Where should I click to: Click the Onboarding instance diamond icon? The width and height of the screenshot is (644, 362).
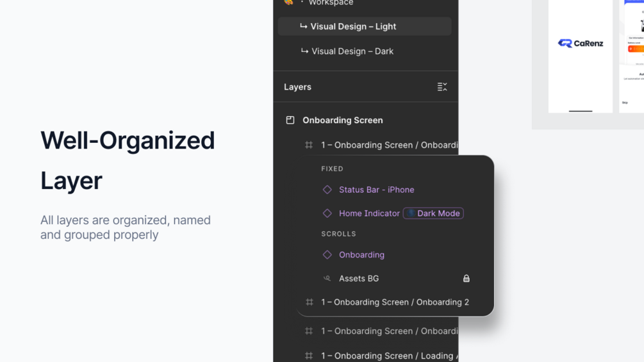tap(327, 255)
